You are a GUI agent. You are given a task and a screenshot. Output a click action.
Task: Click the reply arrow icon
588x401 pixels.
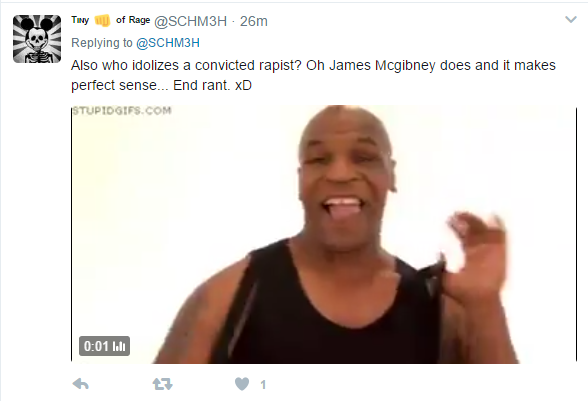[x=80, y=384]
